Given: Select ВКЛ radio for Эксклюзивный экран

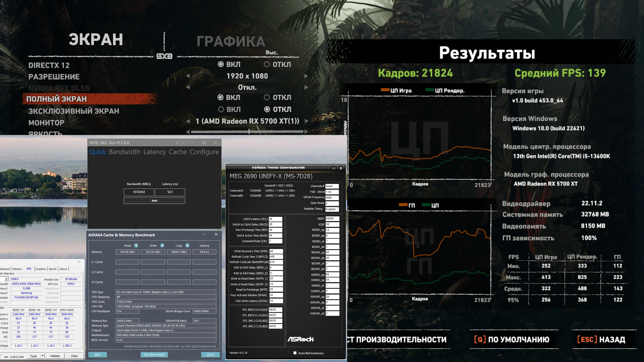Looking at the screenshot, I should [221, 109].
